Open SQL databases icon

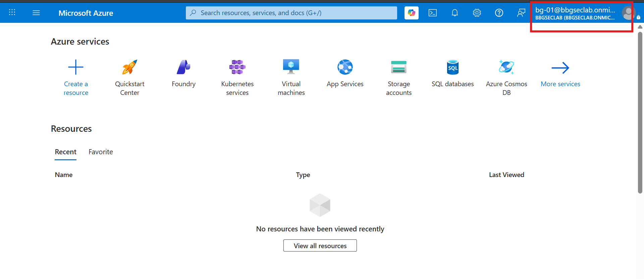[453, 67]
